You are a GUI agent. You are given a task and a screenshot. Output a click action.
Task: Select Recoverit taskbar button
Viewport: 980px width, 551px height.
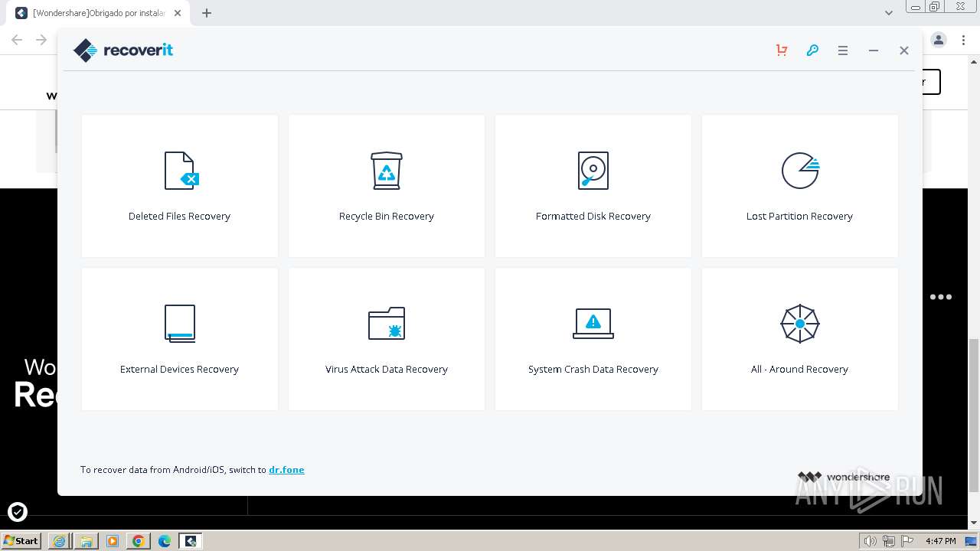(x=191, y=541)
